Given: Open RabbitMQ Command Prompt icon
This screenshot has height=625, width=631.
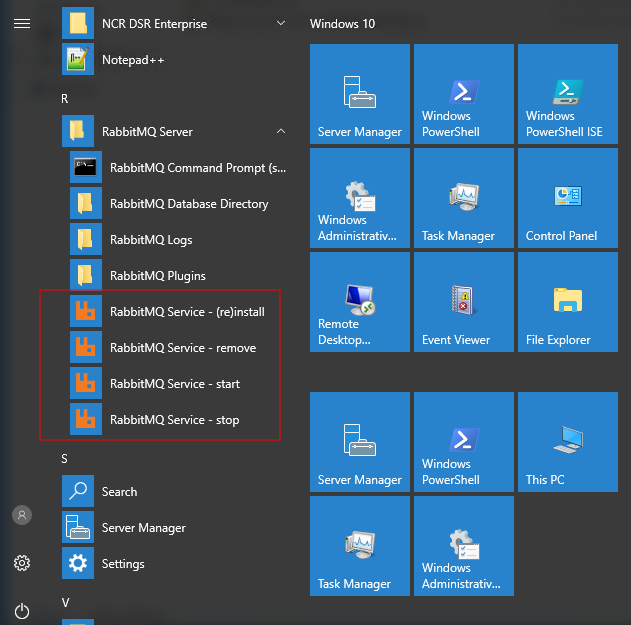Looking at the screenshot, I should click(x=86, y=167).
